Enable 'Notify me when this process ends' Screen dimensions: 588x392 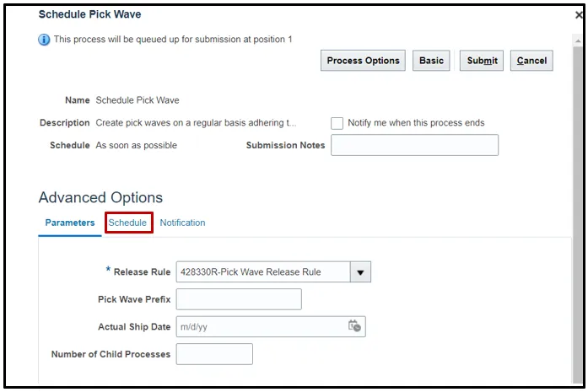pyautogui.click(x=337, y=123)
